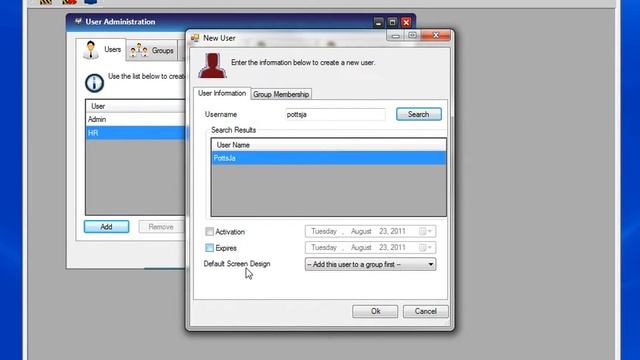This screenshot has height=360, width=640.
Task: Switch to Groups tab in User Administration
Action: pos(152,51)
